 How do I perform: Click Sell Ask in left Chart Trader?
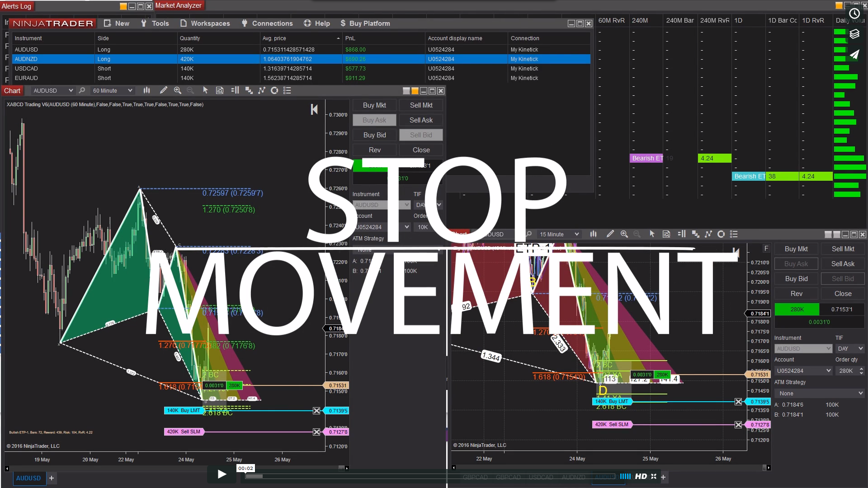point(421,120)
